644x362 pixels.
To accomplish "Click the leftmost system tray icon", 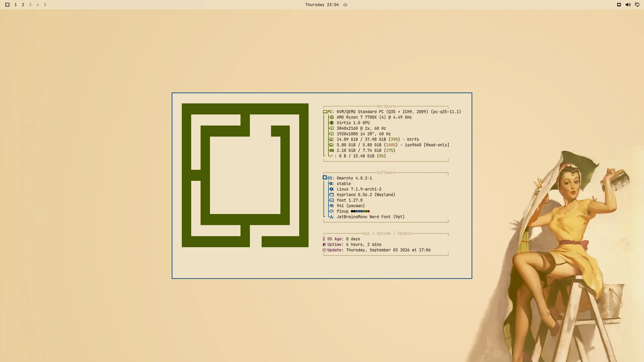I will click(x=619, y=5).
